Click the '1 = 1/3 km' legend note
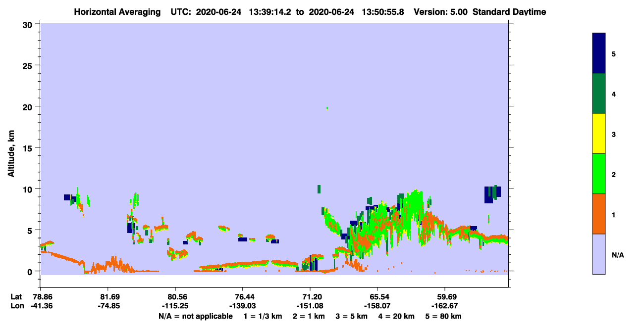 [263, 316]
